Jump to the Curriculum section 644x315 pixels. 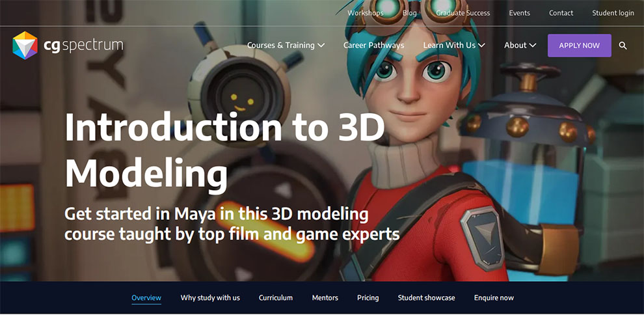(x=276, y=297)
